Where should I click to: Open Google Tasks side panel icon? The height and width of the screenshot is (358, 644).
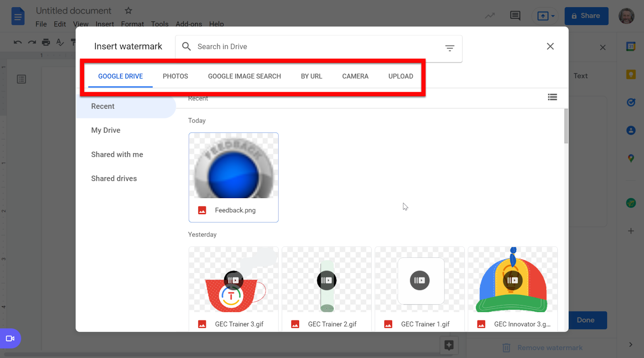point(631,102)
